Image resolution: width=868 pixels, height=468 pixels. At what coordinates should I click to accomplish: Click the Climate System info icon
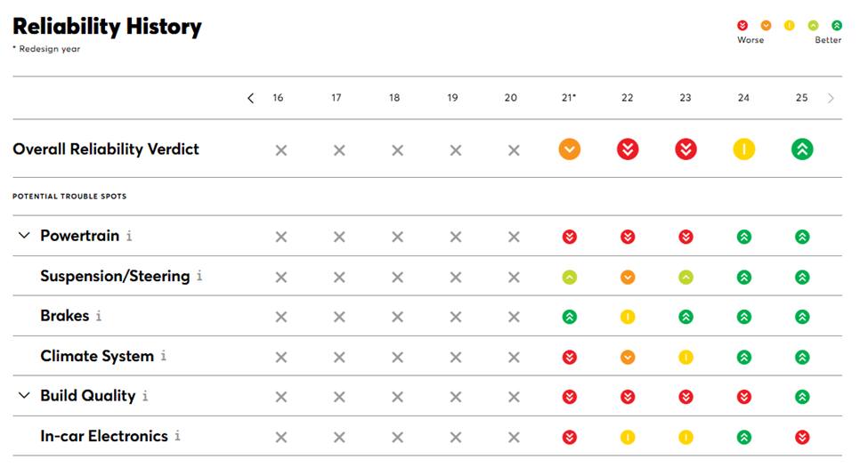pos(164,357)
